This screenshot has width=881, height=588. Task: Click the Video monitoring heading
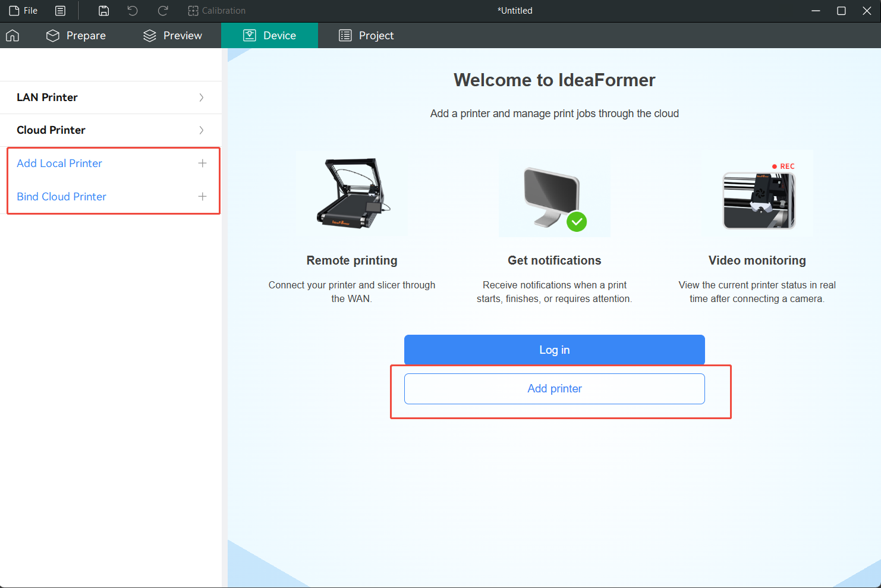click(x=757, y=260)
